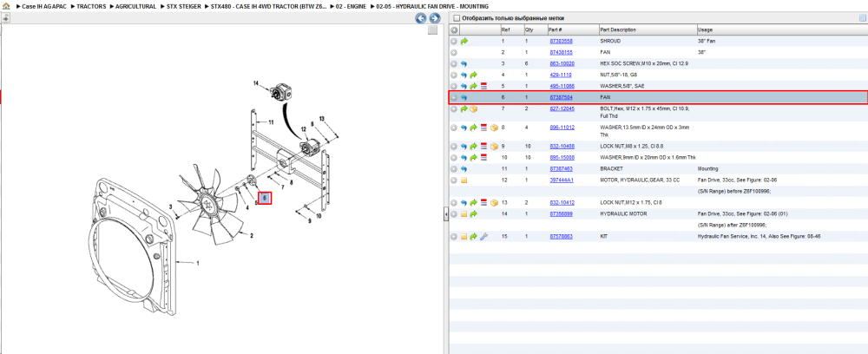Image resolution: width=868 pixels, height=354 pixels.
Task: Click the Part Description column header
Action: pos(648,29)
